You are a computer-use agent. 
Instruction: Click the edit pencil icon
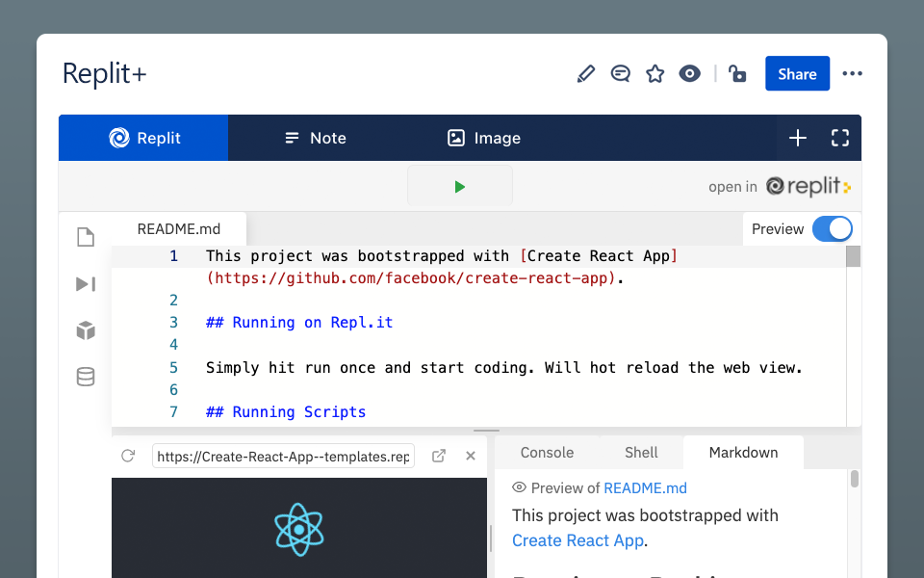point(586,74)
